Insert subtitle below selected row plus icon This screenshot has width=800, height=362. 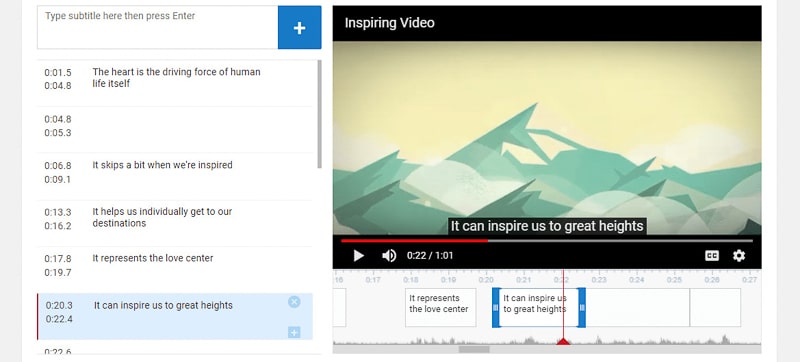click(x=294, y=332)
